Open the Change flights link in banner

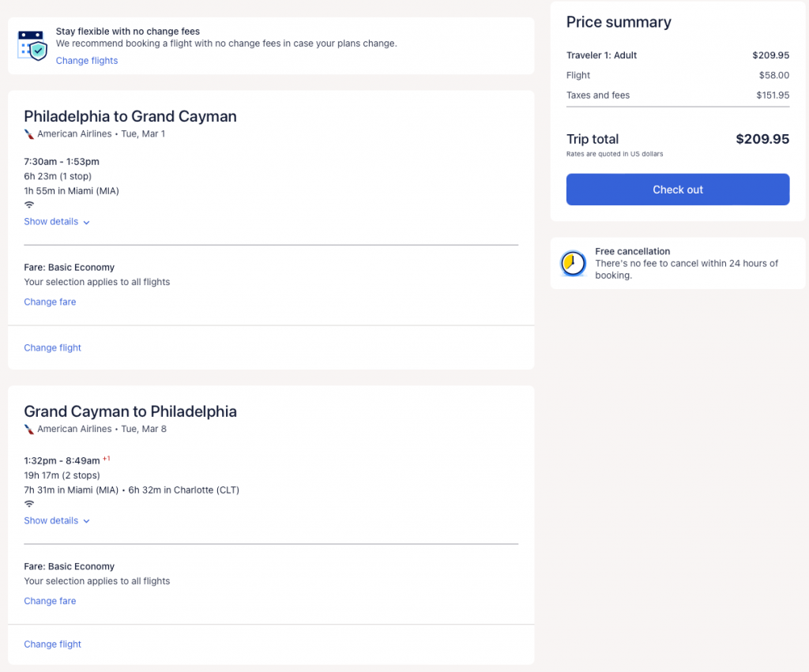pyautogui.click(x=87, y=61)
